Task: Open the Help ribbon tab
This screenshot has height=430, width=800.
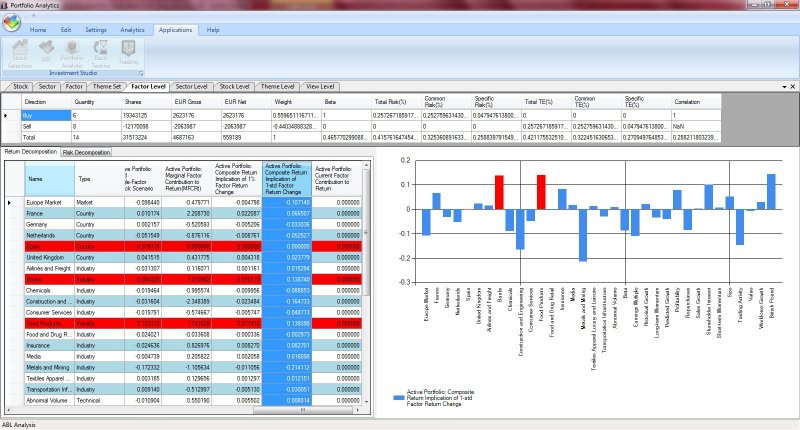Action: [213, 30]
